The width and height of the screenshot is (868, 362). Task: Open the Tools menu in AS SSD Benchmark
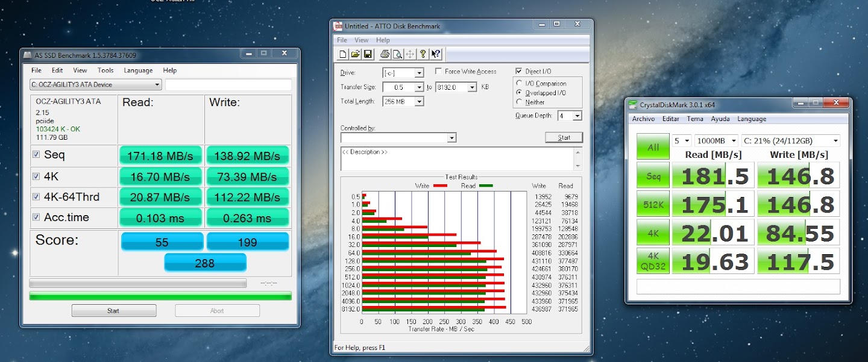[105, 70]
